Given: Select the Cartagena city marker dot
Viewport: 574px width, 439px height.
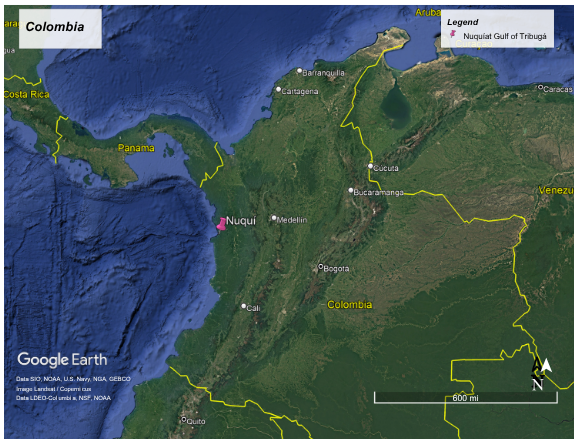Looking at the screenshot, I should (278, 89).
